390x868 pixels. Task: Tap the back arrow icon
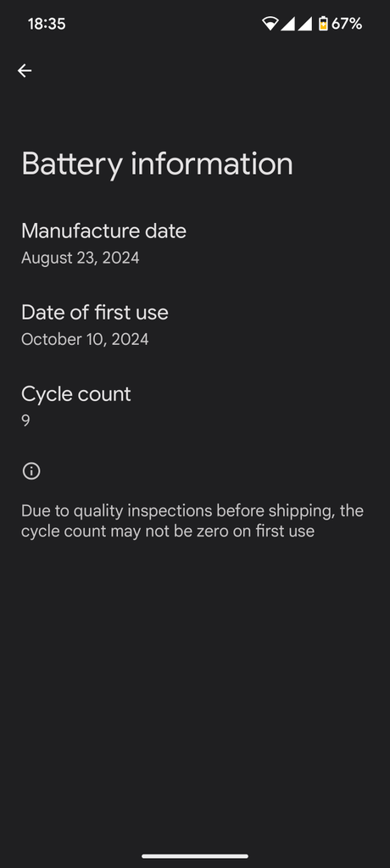25,70
